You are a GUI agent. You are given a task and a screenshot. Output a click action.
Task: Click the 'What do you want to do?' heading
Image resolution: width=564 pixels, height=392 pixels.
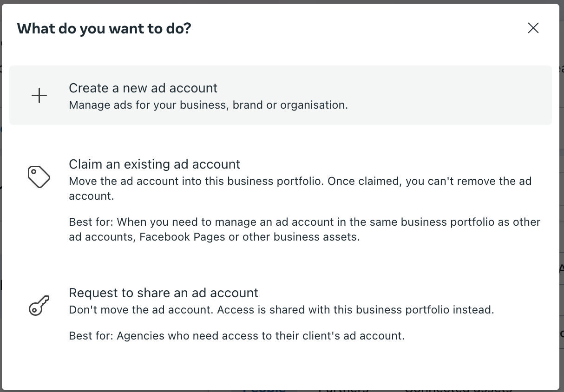point(104,28)
